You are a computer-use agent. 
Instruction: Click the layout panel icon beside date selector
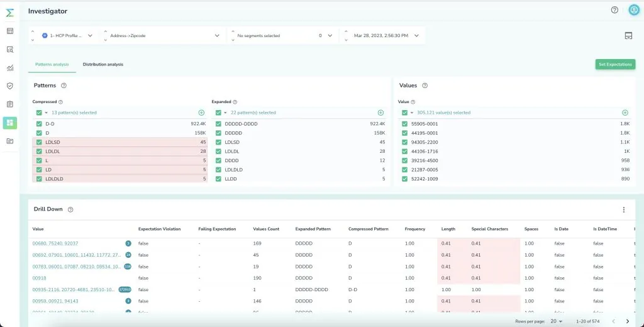coord(628,36)
